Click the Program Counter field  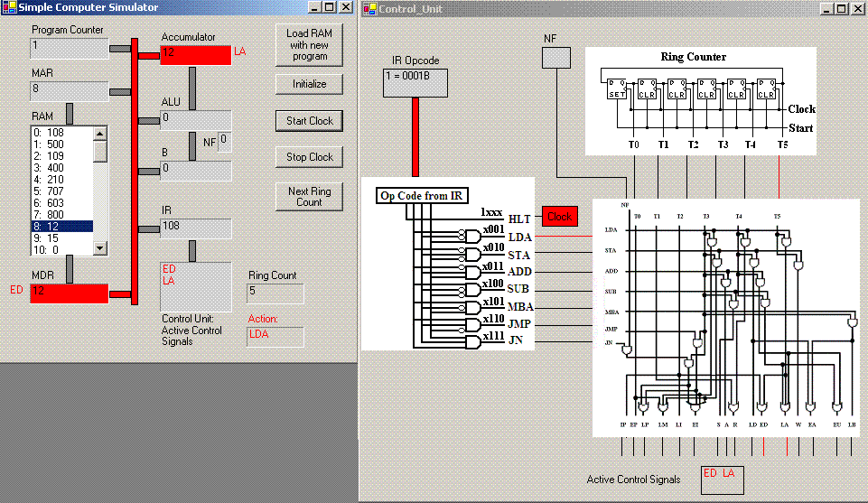click(69, 48)
